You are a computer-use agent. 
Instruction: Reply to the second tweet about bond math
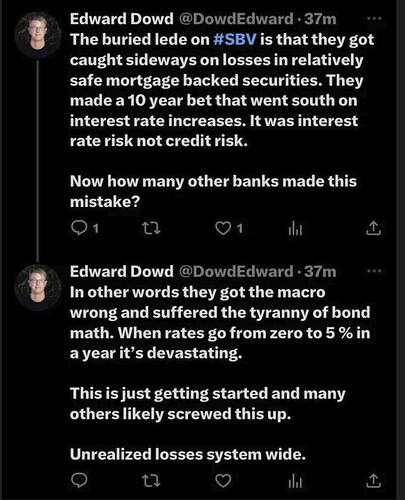point(80,480)
